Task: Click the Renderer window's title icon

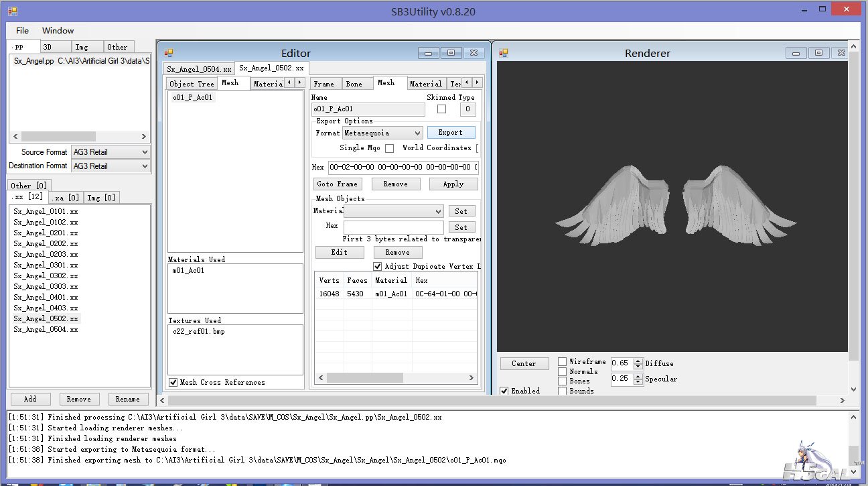Action: tap(504, 53)
